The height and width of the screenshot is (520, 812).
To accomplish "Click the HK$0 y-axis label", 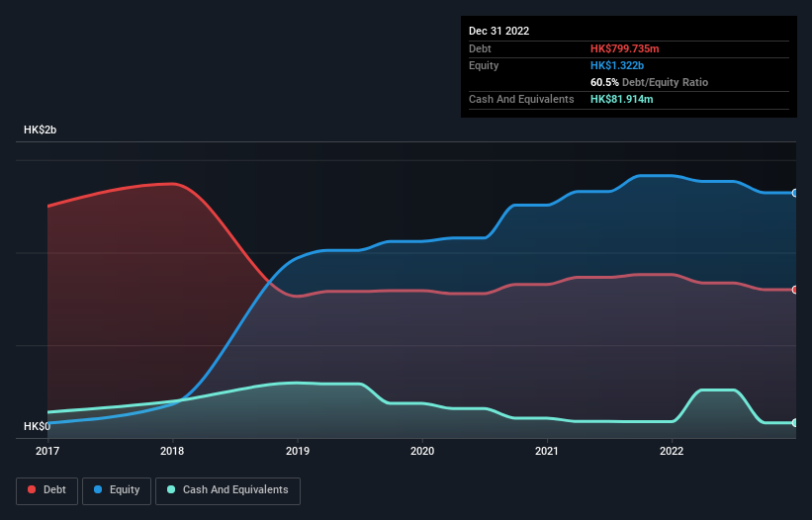I will click(x=37, y=426).
